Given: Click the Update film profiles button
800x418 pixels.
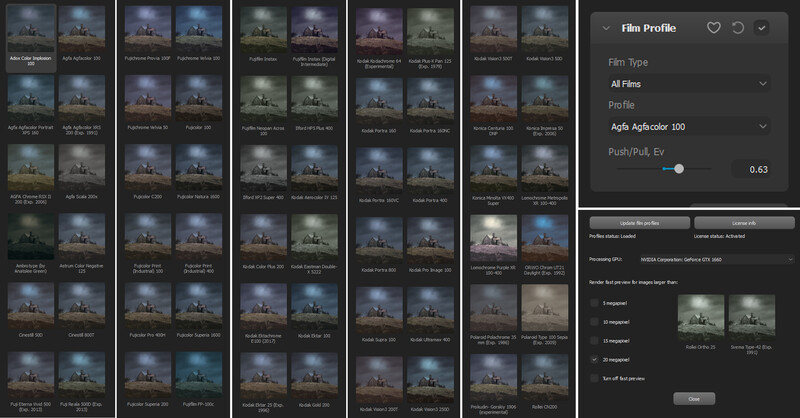Looking at the screenshot, I should tap(639, 223).
